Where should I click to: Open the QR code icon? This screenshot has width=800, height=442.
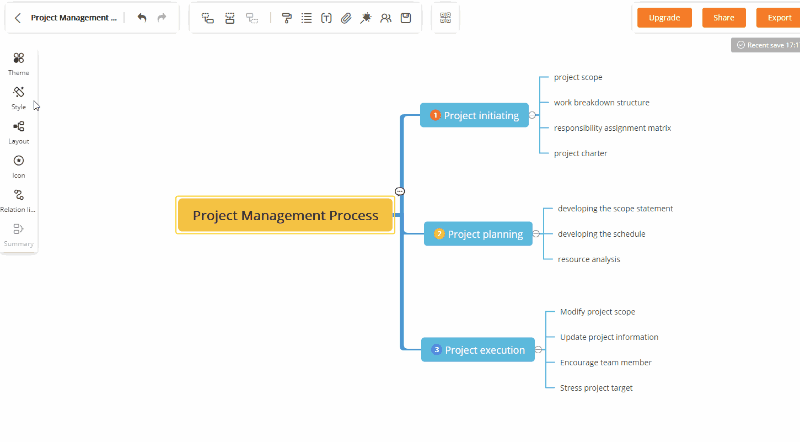(x=445, y=18)
